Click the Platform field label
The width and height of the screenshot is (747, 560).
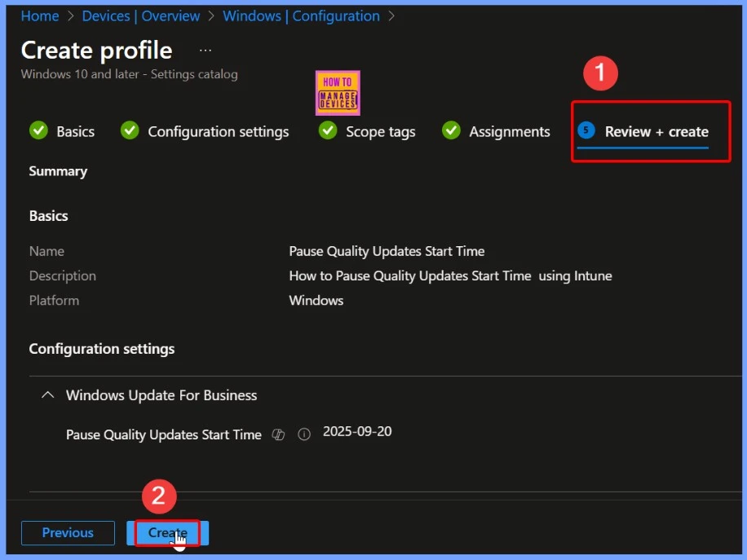54,301
